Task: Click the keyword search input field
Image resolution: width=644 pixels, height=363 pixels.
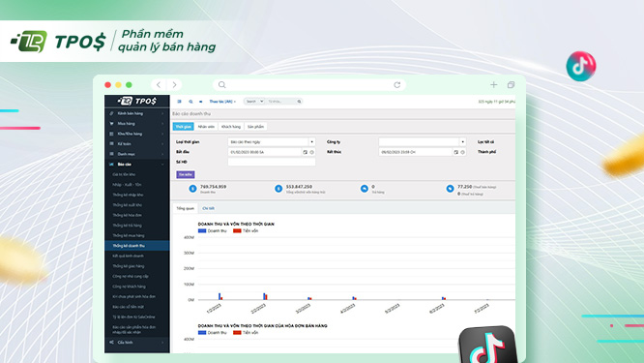Action: (x=281, y=101)
